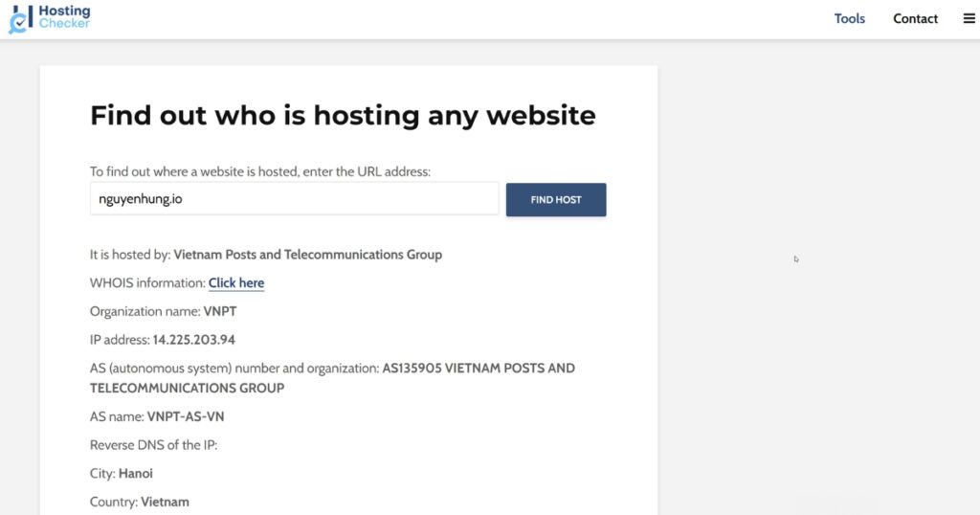This screenshot has height=515, width=980.
Task: Click the TELECOMMUNICATIONS GROUP continuation line
Action: [187, 388]
